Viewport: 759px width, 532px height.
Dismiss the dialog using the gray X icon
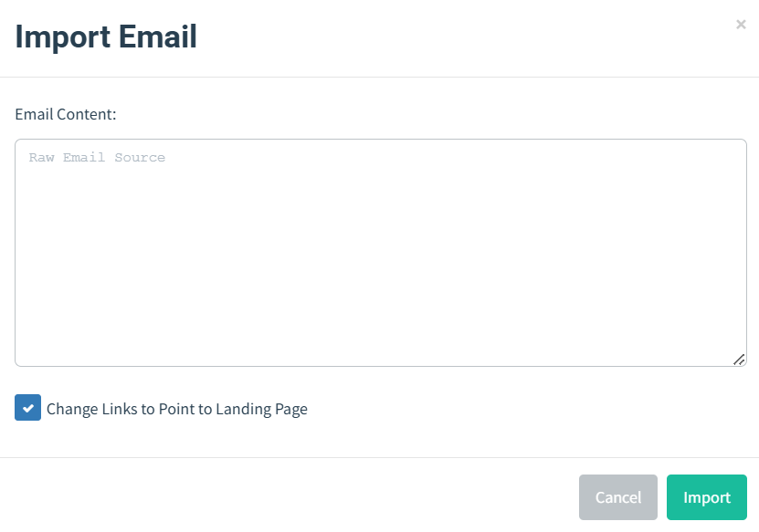pos(741,24)
